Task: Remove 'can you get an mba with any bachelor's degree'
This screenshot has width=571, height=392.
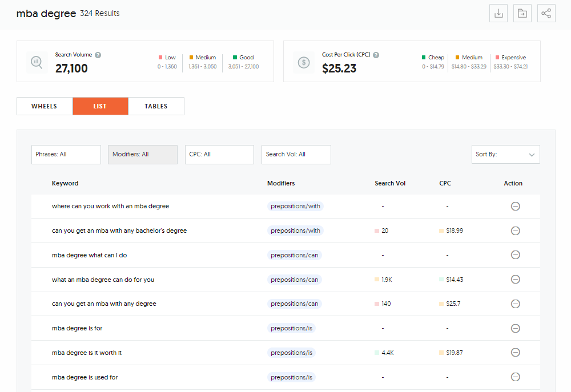Action: (515, 231)
